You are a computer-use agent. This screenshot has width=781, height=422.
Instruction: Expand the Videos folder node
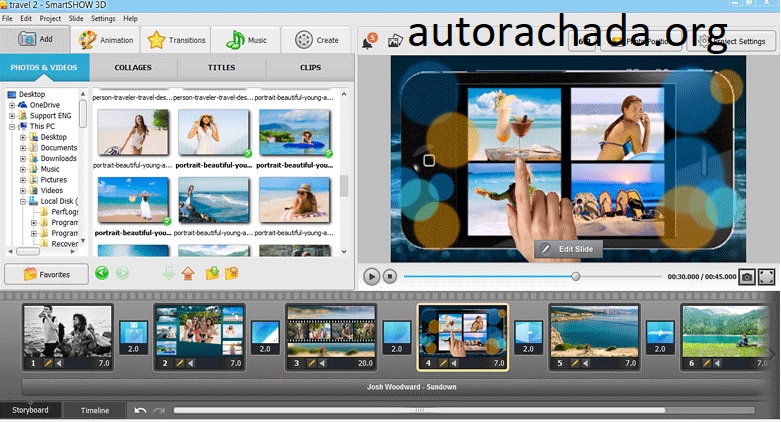pyautogui.click(x=23, y=191)
